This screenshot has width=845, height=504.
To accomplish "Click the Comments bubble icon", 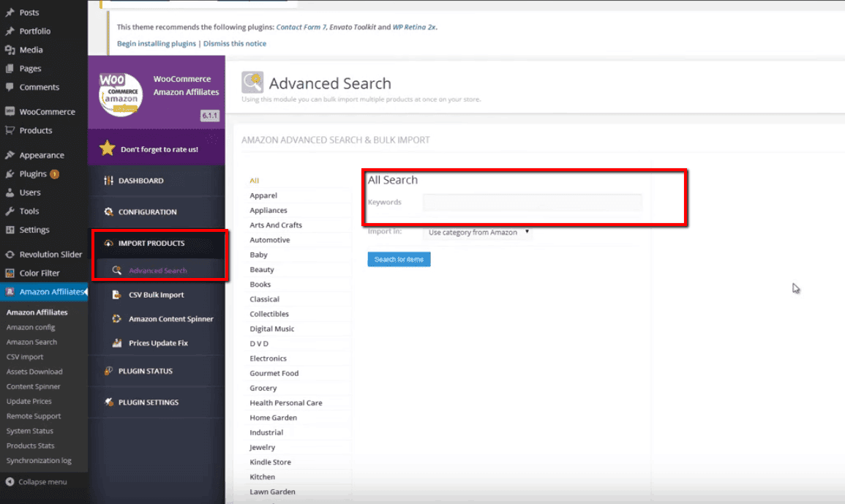I will (10, 87).
